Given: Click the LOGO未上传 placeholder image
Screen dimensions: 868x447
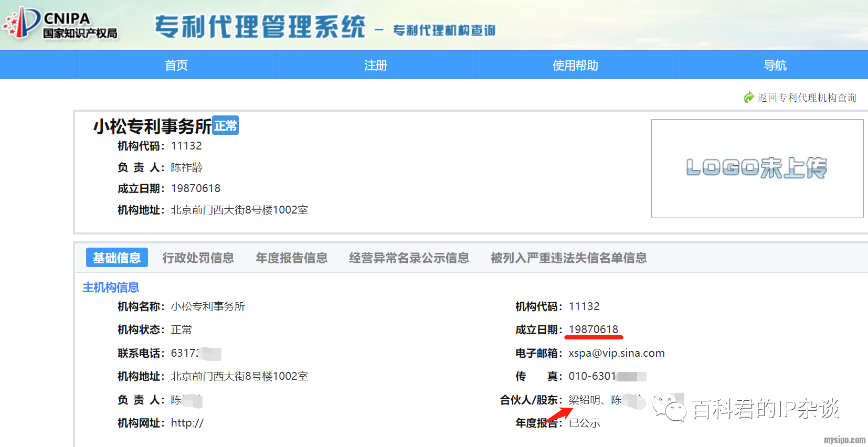Looking at the screenshot, I should pyautogui.click(x=757, y=168).
